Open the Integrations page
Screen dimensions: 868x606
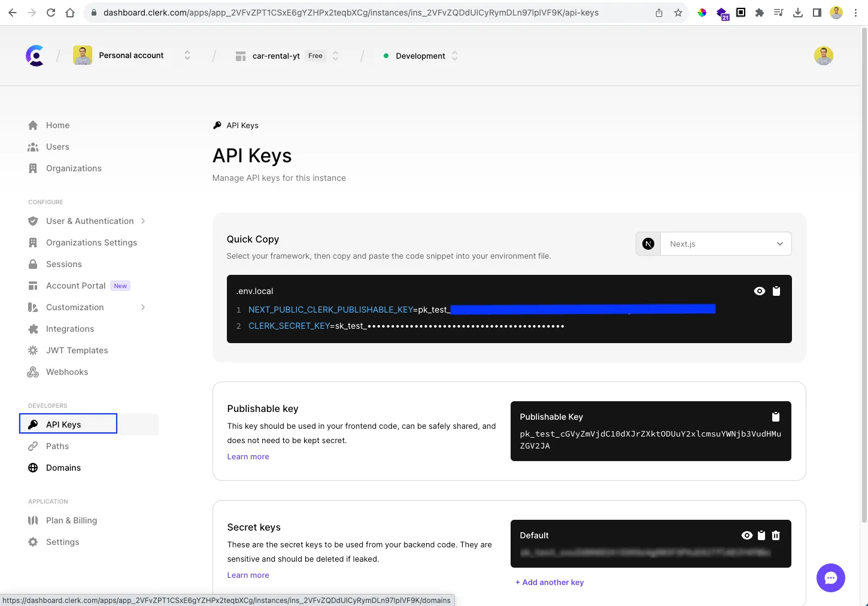tap(70, 329)
